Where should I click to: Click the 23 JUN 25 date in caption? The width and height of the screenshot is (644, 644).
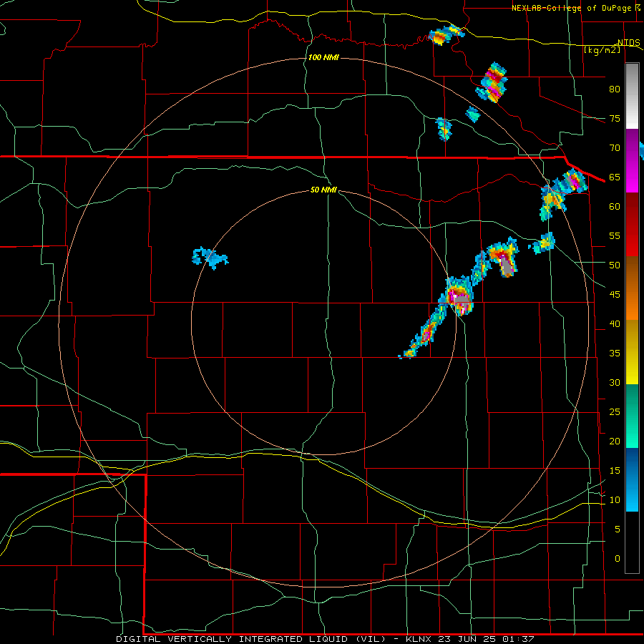coord(468,639)
